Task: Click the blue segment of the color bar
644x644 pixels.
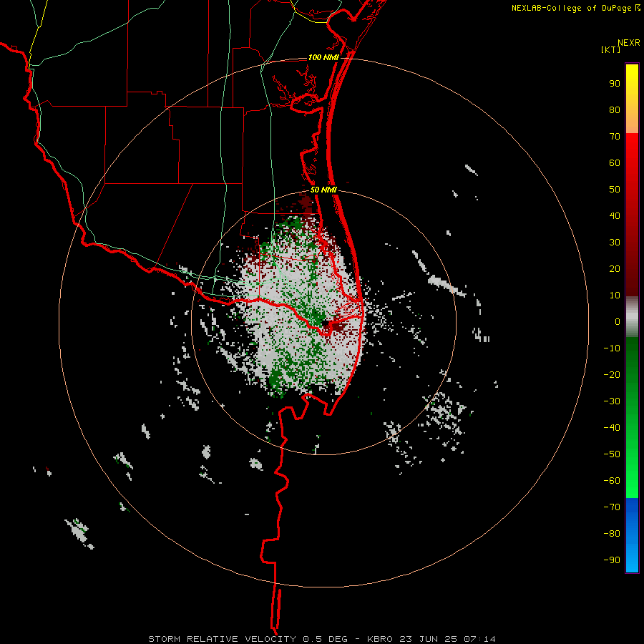Action: pos(632,535)
